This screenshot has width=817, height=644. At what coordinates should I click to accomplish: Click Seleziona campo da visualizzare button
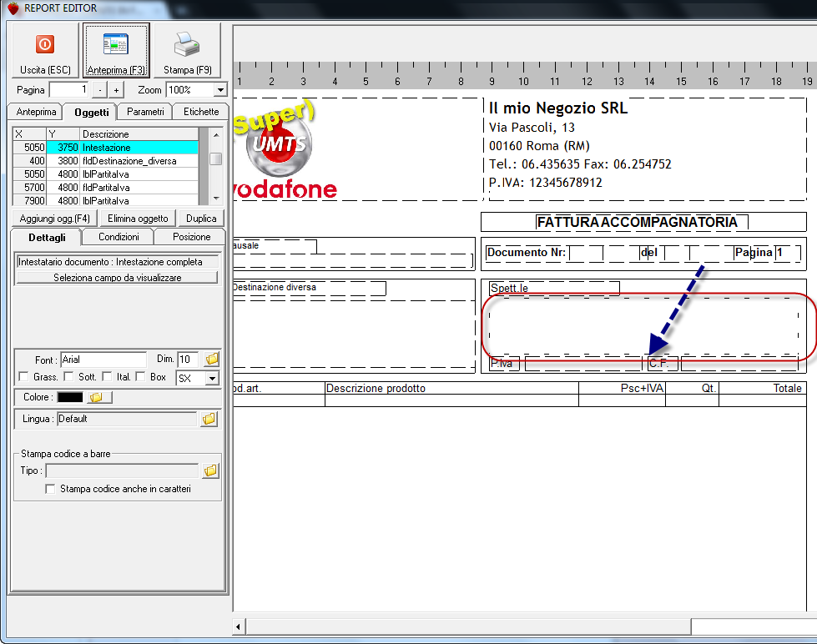[117, 278]
